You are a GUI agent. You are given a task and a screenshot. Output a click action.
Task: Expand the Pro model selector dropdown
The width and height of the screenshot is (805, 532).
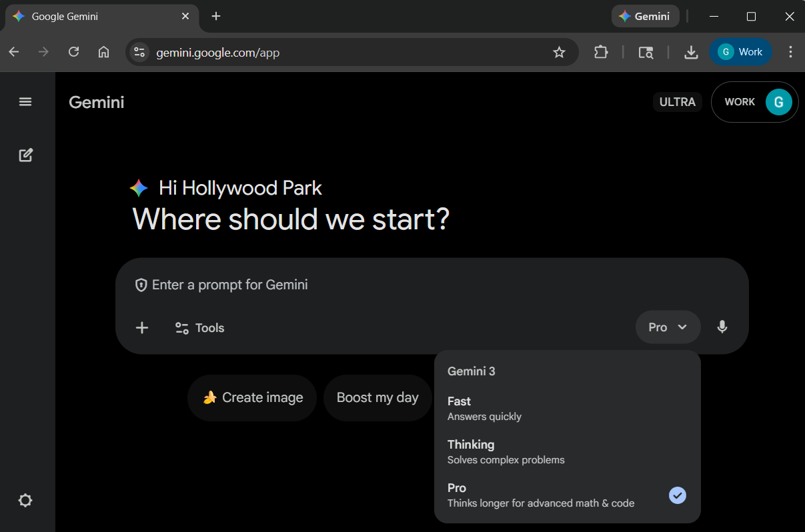668,327
